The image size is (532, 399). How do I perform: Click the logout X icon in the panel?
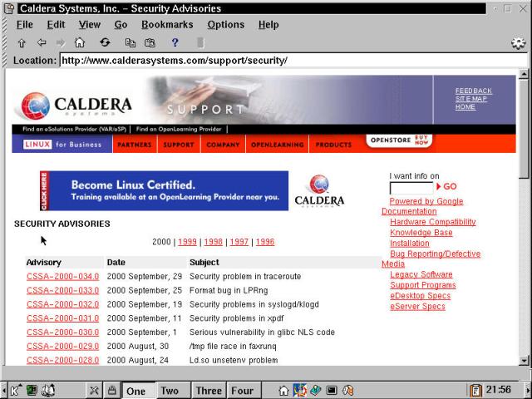point(94,391)
